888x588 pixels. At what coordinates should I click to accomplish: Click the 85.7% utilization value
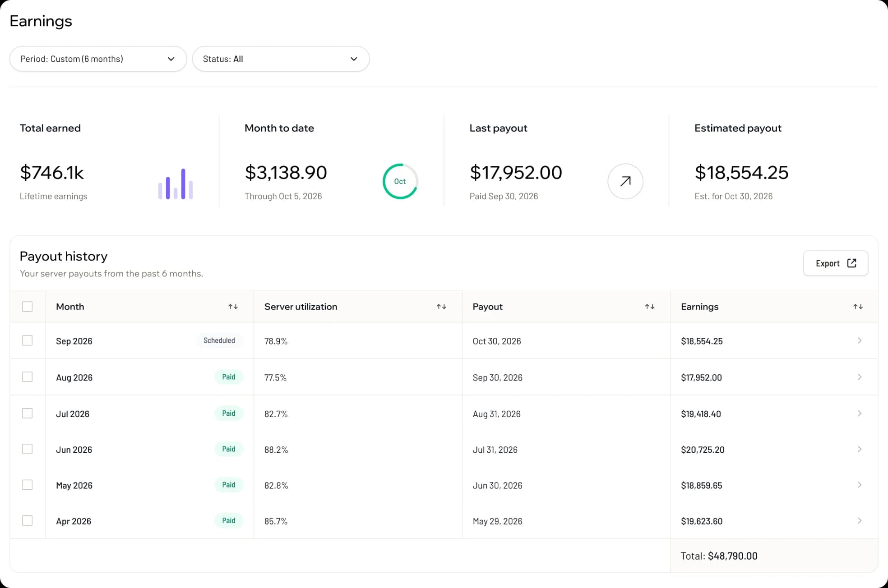[x=276, y=522]
